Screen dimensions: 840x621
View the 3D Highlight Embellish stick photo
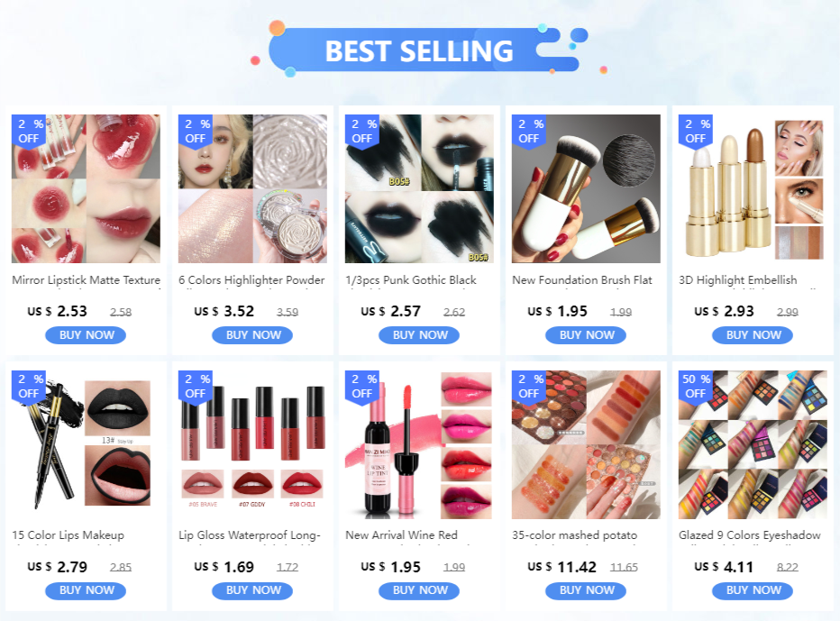[x=753, y=188]
